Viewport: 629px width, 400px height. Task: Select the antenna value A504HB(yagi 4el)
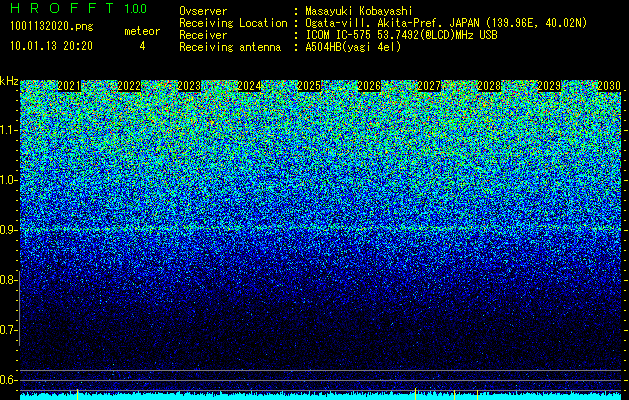353,47
